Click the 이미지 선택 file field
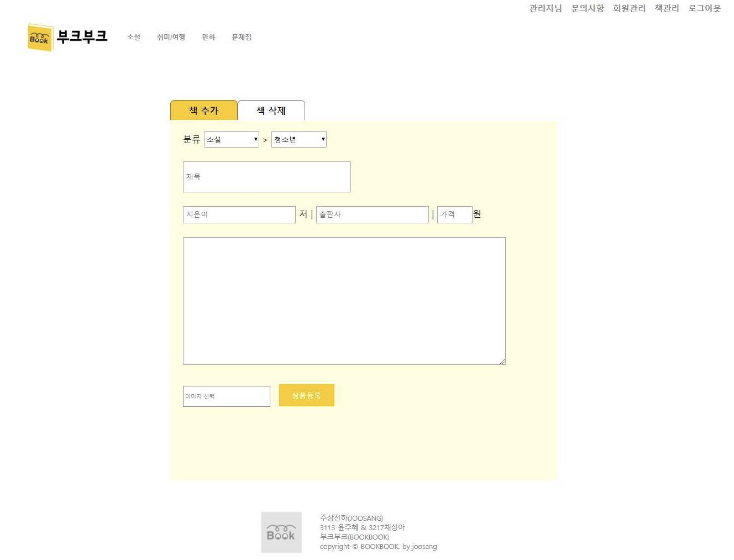734x560 pixels. pyautogui.click(x=226, y=396)
